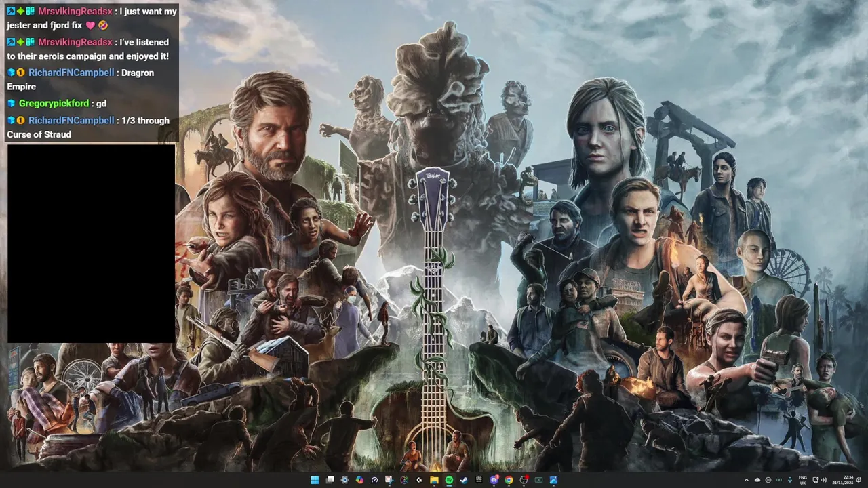Open File Explorer from the taskbar
The width and height of the screenshot is (868, 488).
(x=434, y=480)
